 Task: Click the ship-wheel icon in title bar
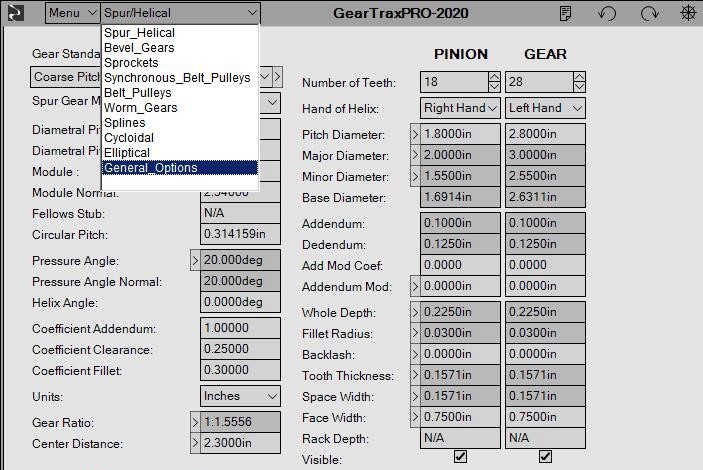pos(688,13)
